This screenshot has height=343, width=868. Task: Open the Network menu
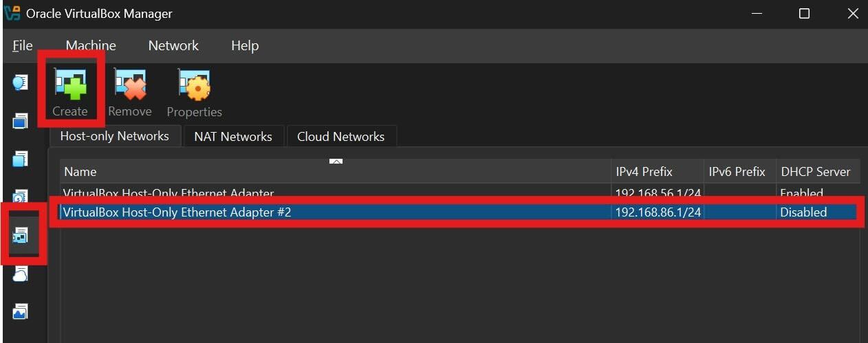coord(173,46)
